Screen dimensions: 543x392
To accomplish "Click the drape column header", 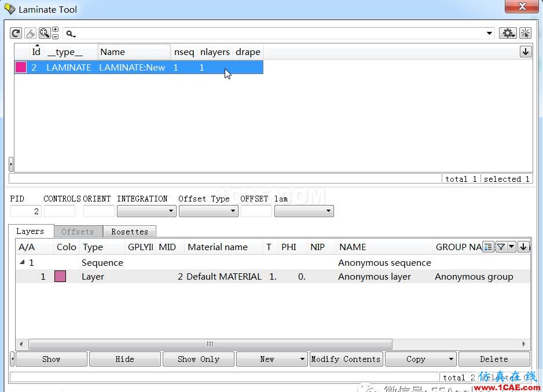I will coord(248,52).
